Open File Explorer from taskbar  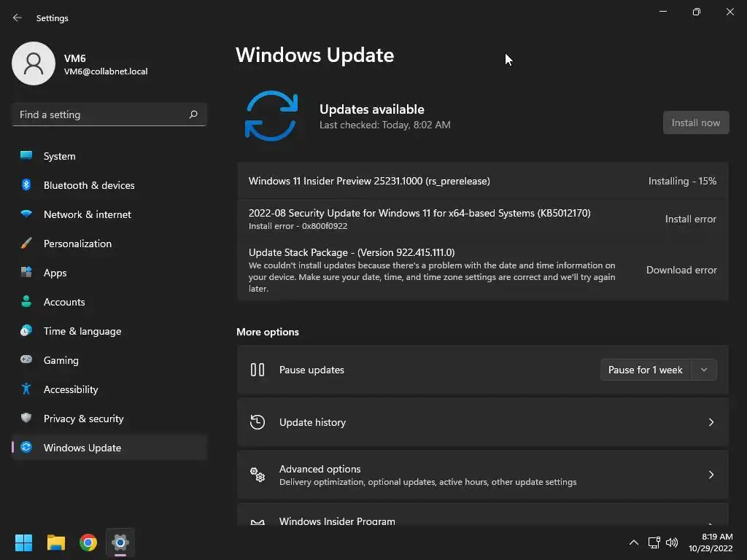(55, 542)
